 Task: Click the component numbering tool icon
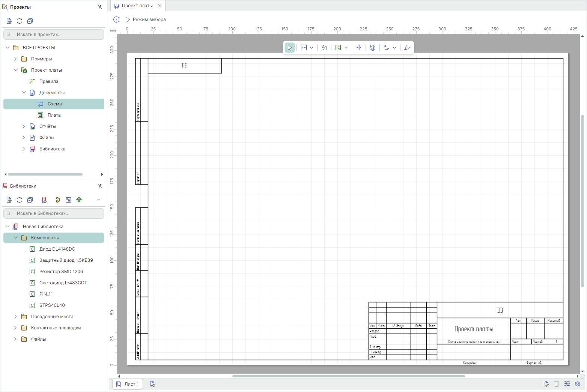[372, 48]
